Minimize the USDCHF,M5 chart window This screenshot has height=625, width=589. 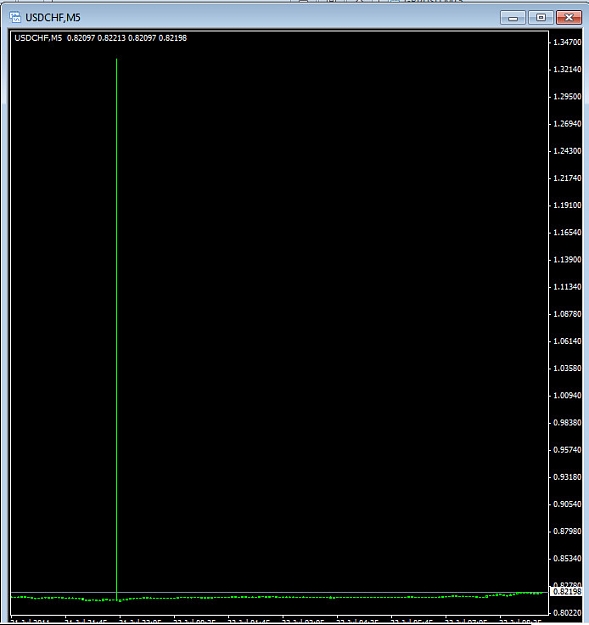tap(513, 18)
